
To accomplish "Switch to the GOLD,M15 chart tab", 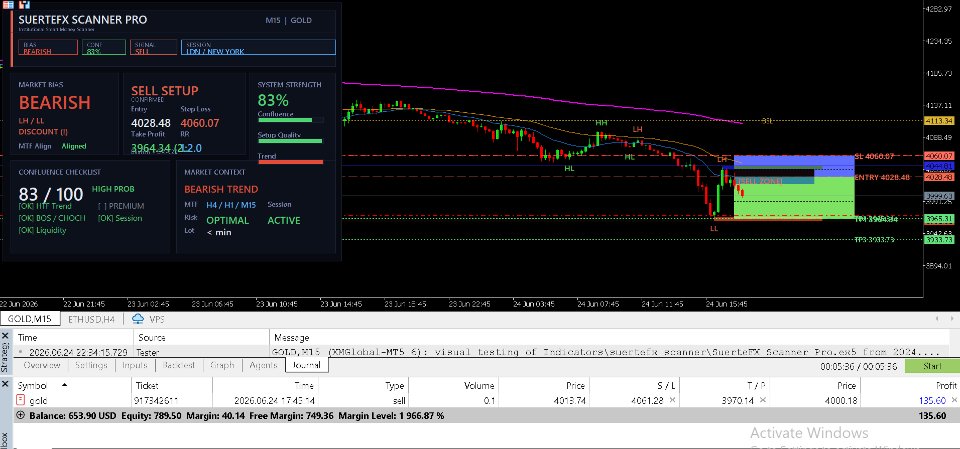I will (30, 319).
